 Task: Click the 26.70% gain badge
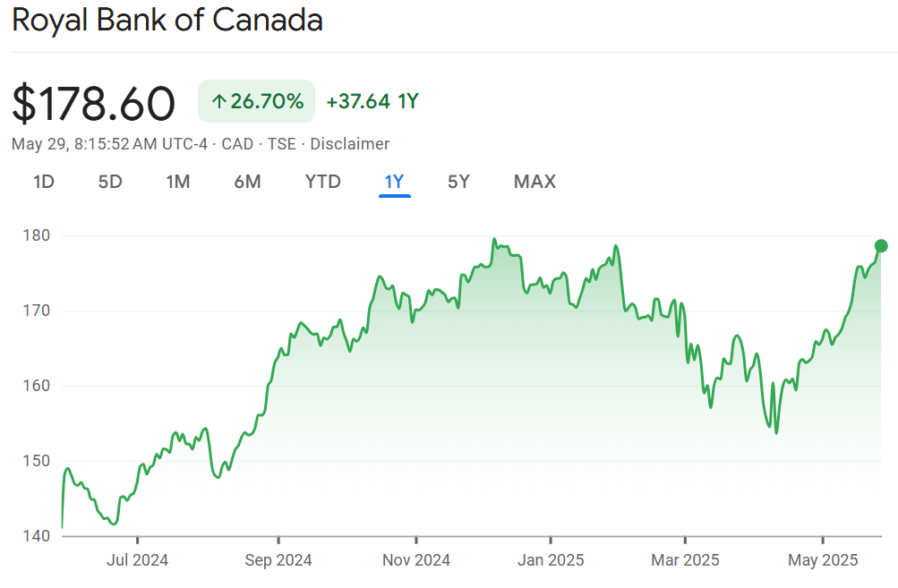257,101
